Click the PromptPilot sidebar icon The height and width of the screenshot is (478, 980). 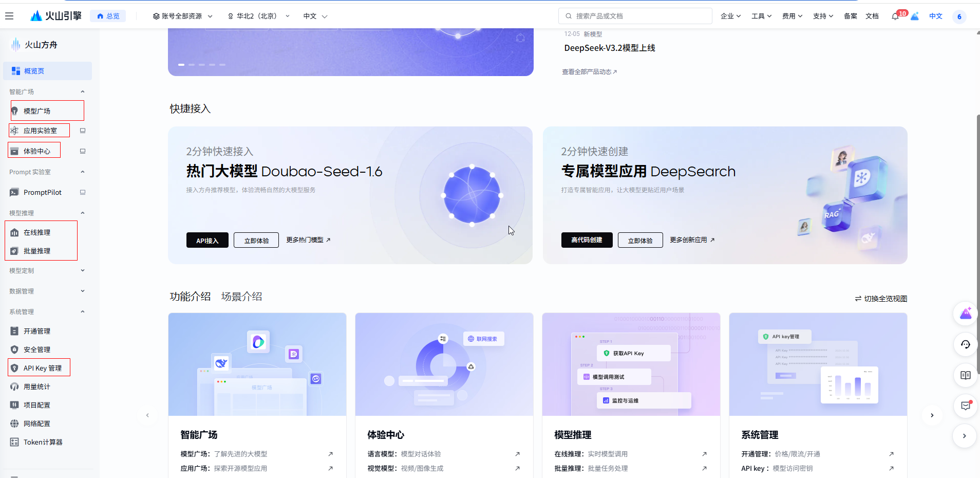(14, 192)
